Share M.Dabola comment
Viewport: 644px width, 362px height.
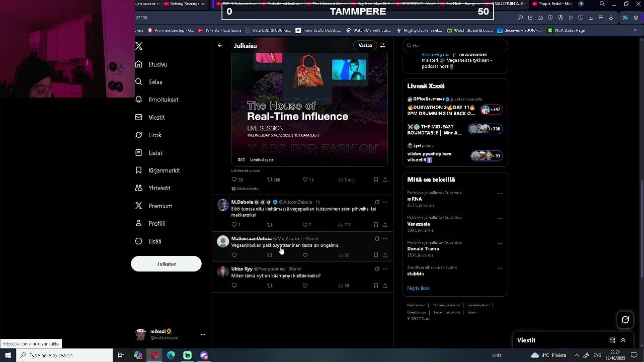coord(385,225)
